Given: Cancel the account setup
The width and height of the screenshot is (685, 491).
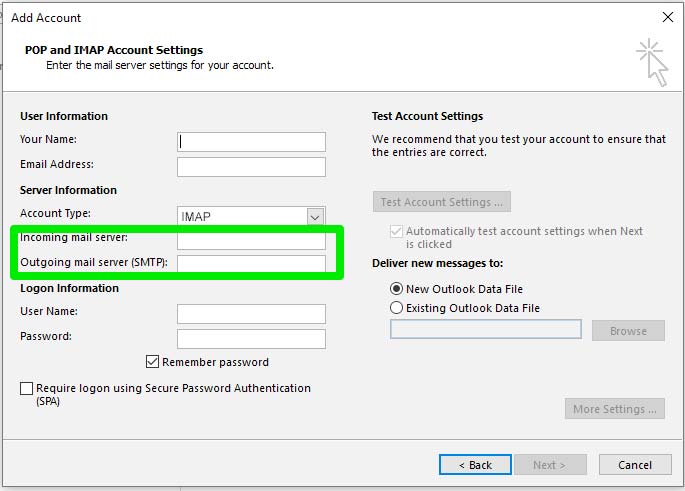Looking at the screenshot, I should [x=635, y=464].
